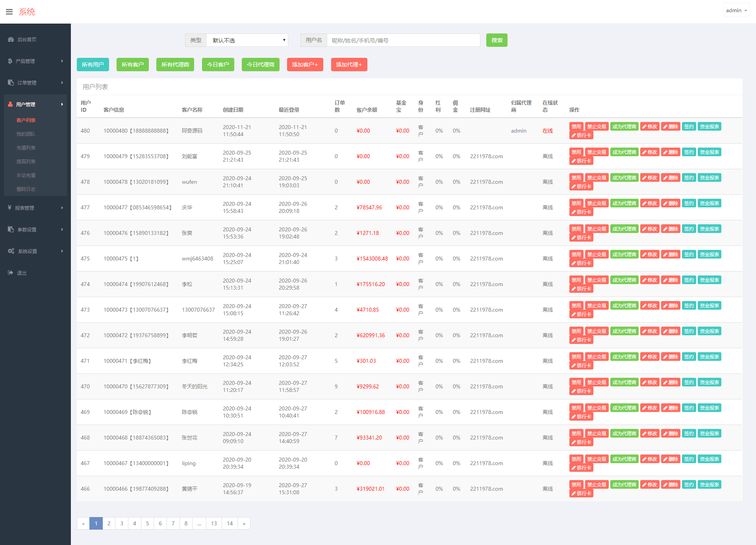The height and width of the screenshot is (545, 756).
Task: Click the green 搜索 button
Action: click(497, 40)
